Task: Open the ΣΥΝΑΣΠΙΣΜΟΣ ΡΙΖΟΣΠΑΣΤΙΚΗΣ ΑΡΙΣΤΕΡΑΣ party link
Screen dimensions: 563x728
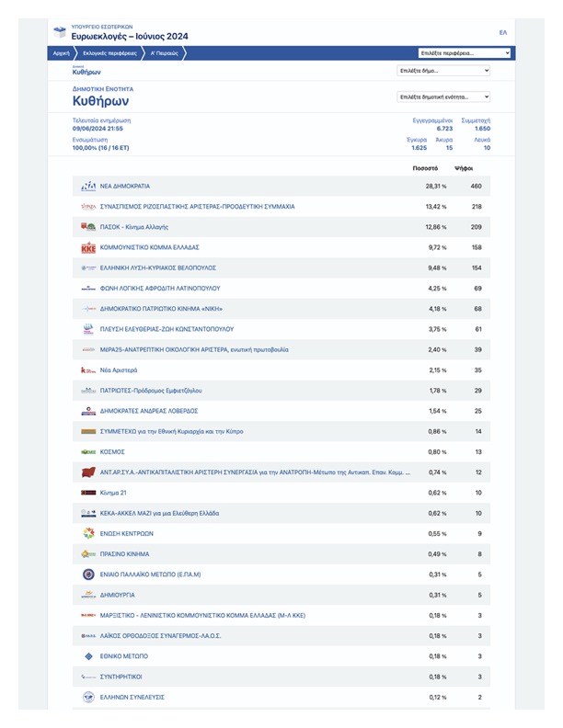Action: pyautogui.click(x=197, y=207)
